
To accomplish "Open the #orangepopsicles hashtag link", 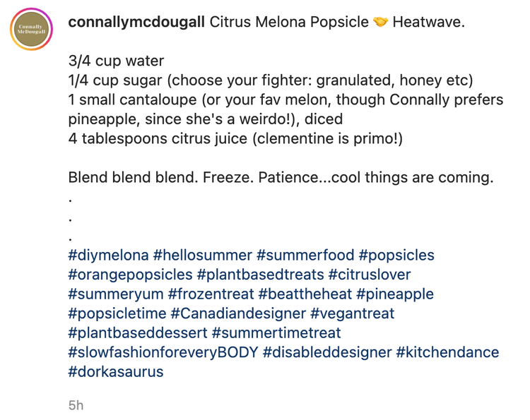I will pyautogui.click(x=130, y=275).
